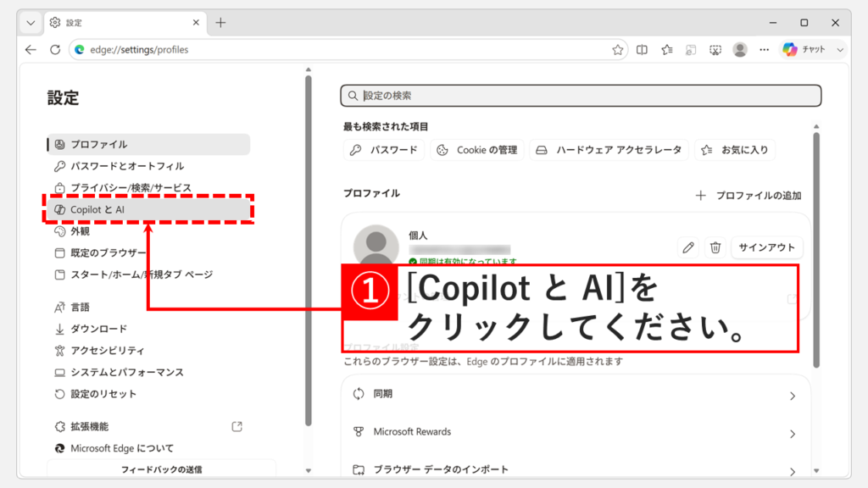Click プロファイルの追加 button

click(x=748, y=196)
